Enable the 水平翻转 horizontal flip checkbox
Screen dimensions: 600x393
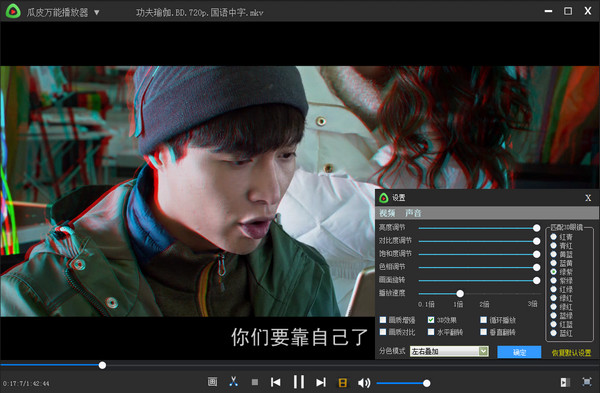pos(431,332)
